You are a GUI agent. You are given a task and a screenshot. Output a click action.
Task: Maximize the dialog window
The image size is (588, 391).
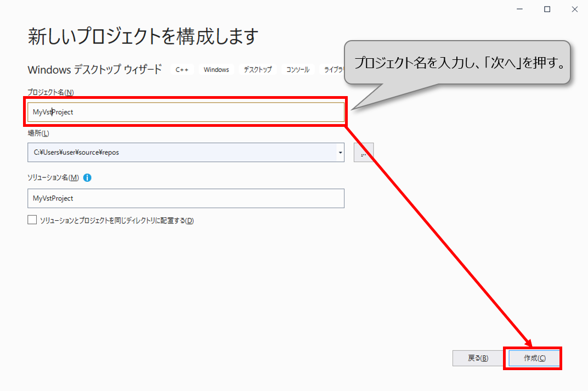(547, 9)
